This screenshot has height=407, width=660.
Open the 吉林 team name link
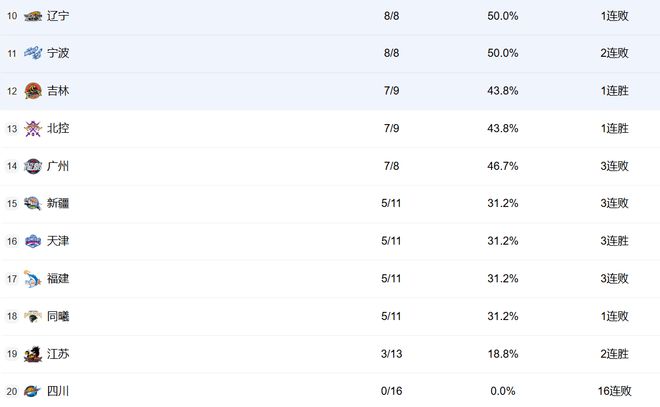(x=58, y=91)
